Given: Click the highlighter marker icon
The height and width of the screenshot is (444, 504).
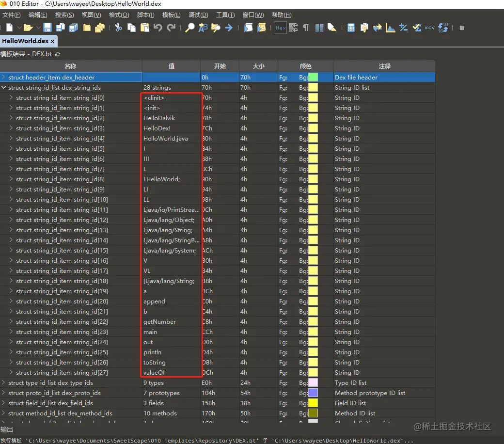Looking at the screenshot, I should tap(332, 28).
